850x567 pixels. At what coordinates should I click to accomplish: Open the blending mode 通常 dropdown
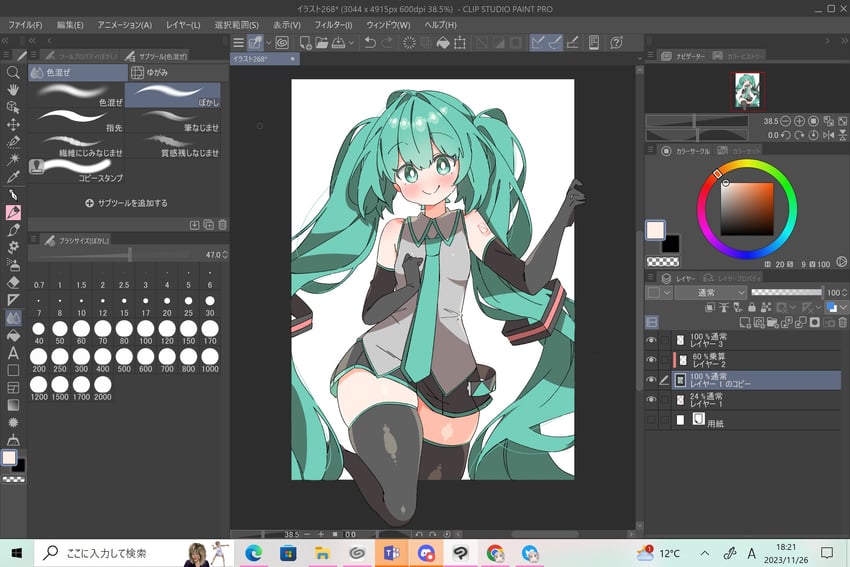[711, 293]
